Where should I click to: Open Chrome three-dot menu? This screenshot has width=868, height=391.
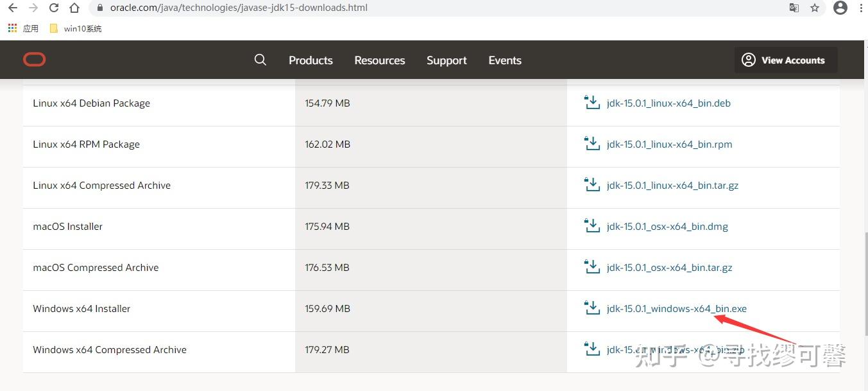click(x=860, y=8)
